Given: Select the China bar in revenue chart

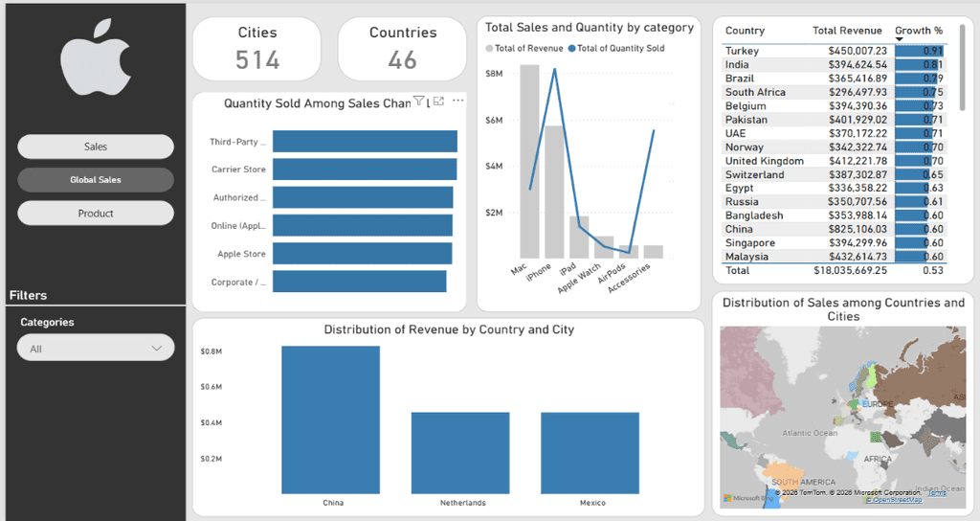Looking at the screenshot, I should tap(330, 419).
